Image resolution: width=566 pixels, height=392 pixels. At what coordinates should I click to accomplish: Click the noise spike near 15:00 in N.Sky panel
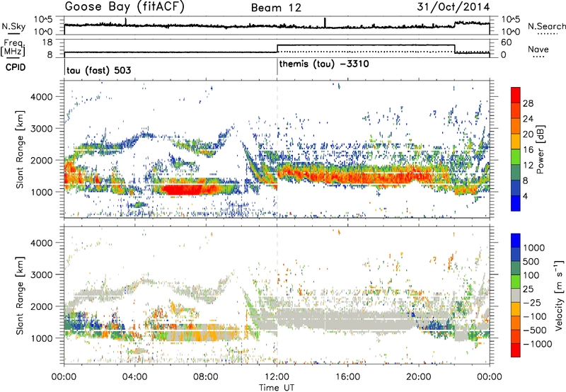pos(325,23)
